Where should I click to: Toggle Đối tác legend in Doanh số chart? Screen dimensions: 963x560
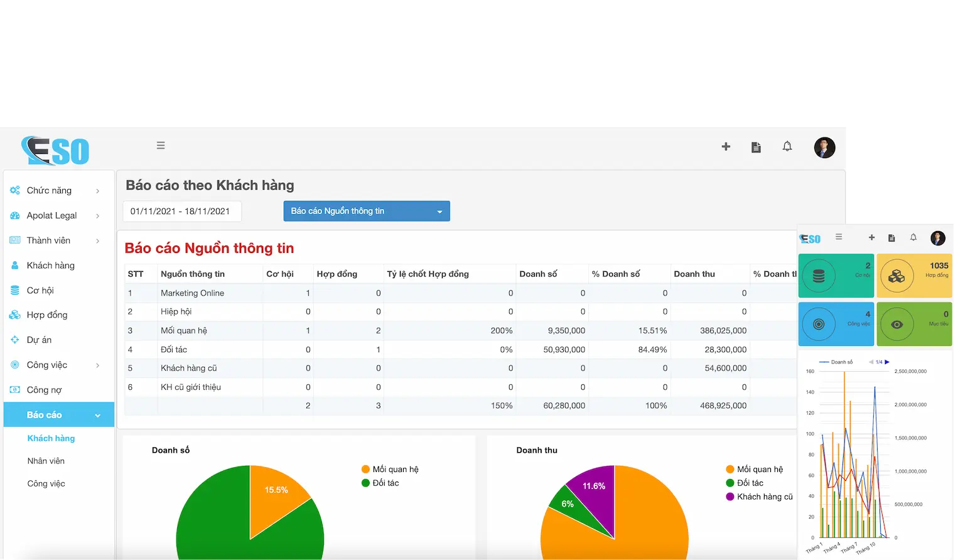tap(385, 483)
